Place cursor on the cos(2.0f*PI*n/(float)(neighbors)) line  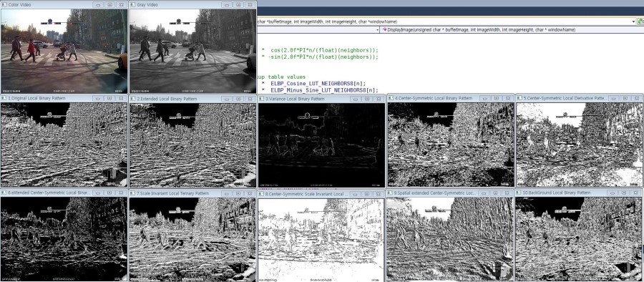pyautogui.click(x=320, y=50)
